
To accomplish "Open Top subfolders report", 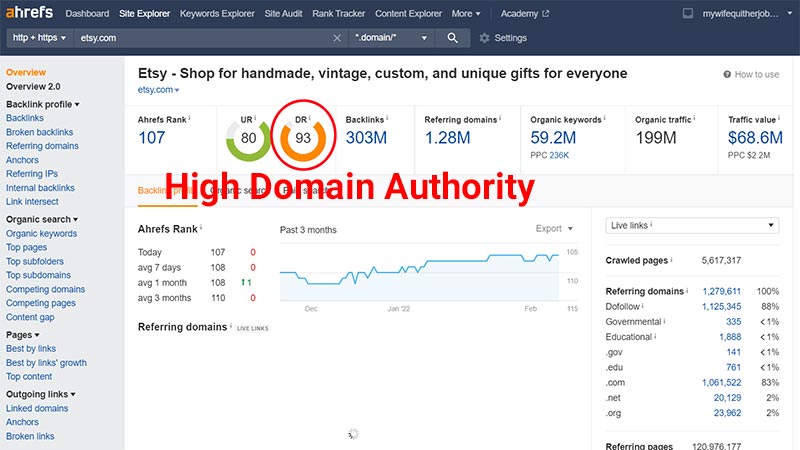I will tap(35, 262).
